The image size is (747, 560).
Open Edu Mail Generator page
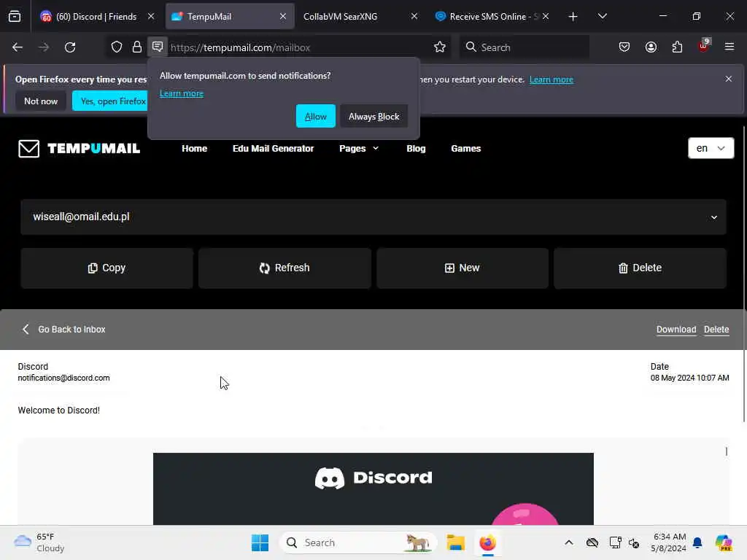(273, 149)
